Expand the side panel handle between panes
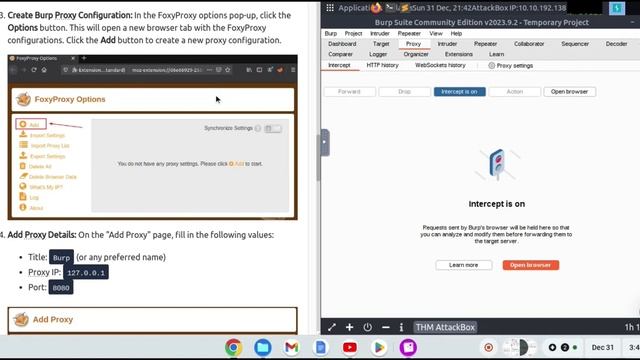The height and width of the screenshot is (360, 640). coord(325,142)
